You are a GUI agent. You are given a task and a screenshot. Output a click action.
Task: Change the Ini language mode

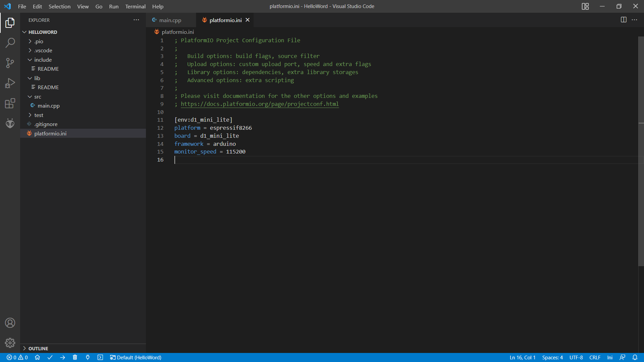(x=610, y=357)
